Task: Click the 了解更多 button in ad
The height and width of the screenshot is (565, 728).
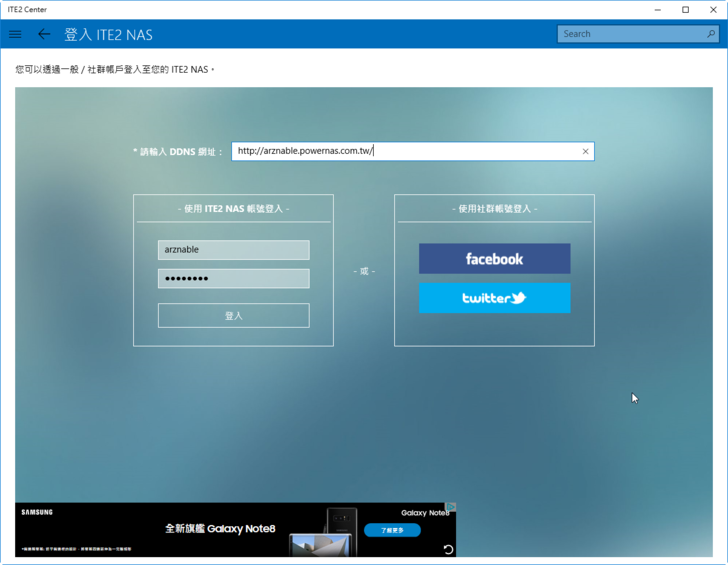Action: tap(392, 530)
